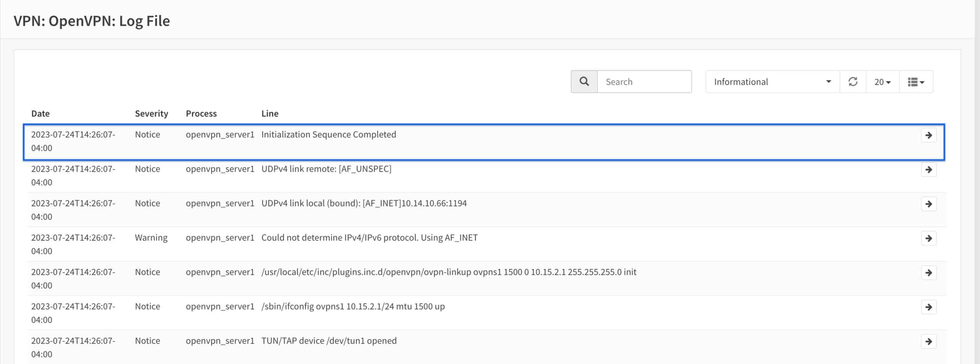Click the arrow icon on the TUN/TAP device row
Image resolution: width=980 pixels, height=364 pixels.
(x=929, y=341)
